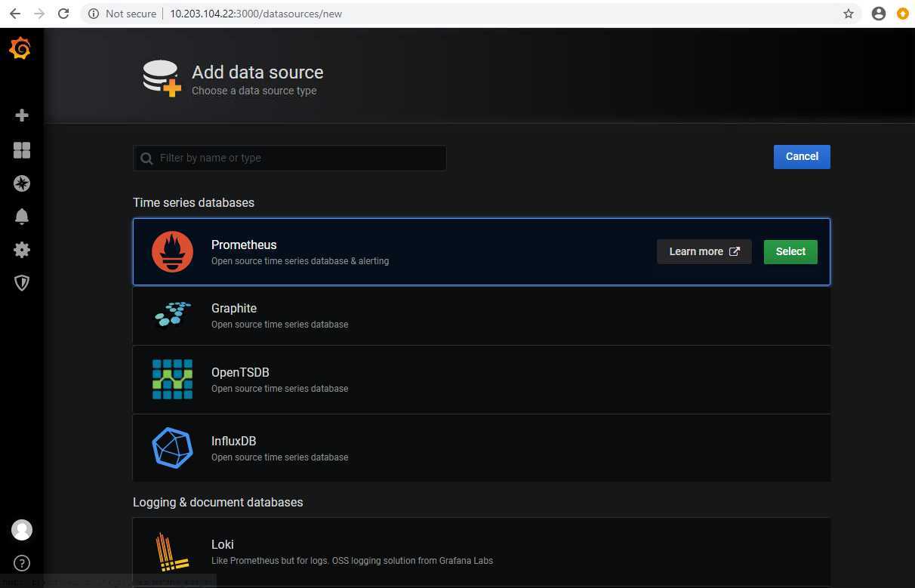Click 'Open source time series database & alerting' text
This screenshot has height=588, width=915.
[300, 261]
